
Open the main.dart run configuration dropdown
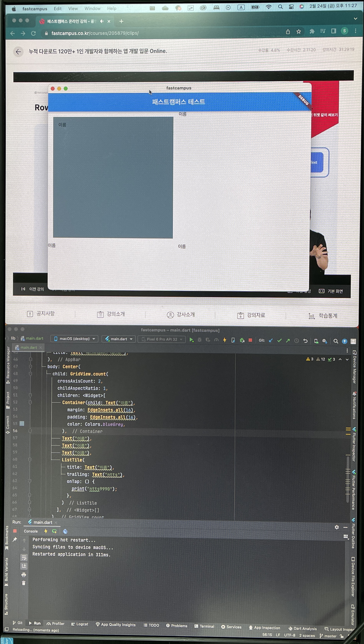pos(119,339)
